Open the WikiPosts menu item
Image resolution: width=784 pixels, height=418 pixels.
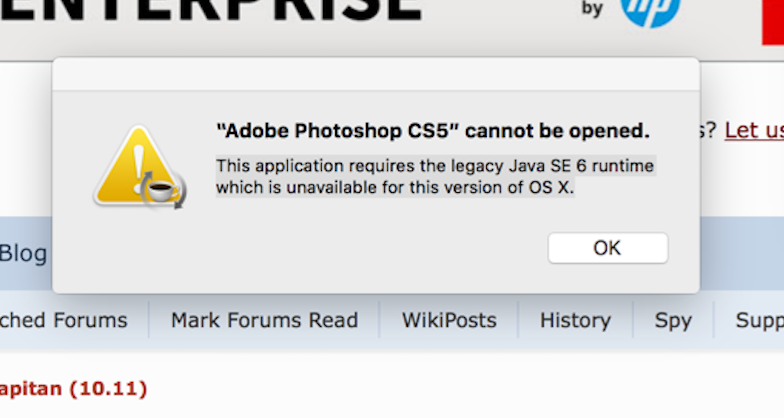pyautogui.click(x=449, y=320)
